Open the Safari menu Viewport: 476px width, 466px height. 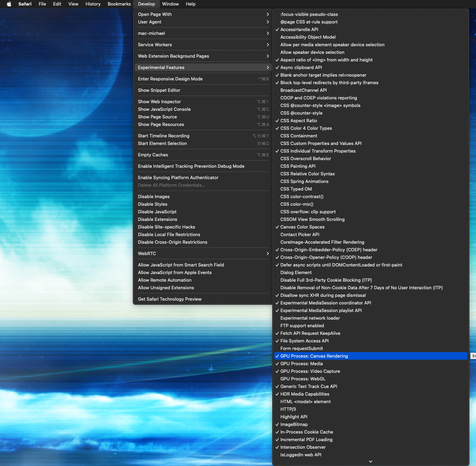(25, 4)
